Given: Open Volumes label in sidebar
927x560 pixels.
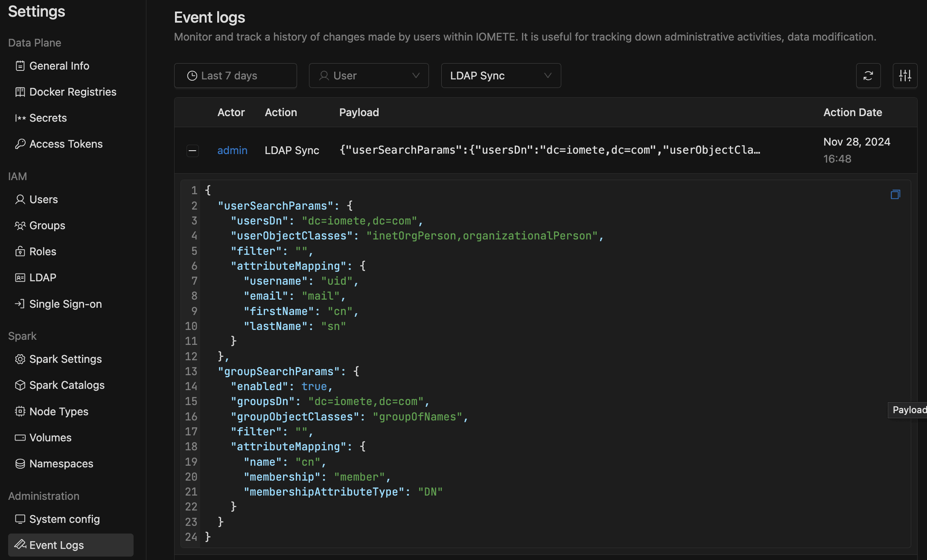Looking at the screenshot, I should [50, 437].
